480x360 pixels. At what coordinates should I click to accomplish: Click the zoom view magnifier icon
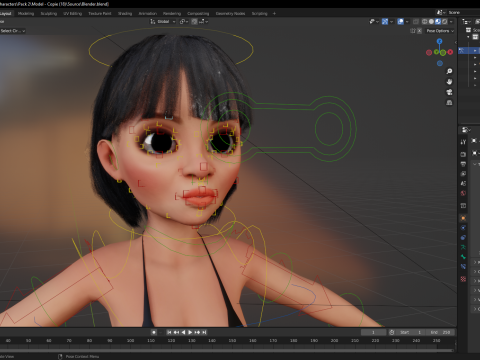click(x=449, y=71)
